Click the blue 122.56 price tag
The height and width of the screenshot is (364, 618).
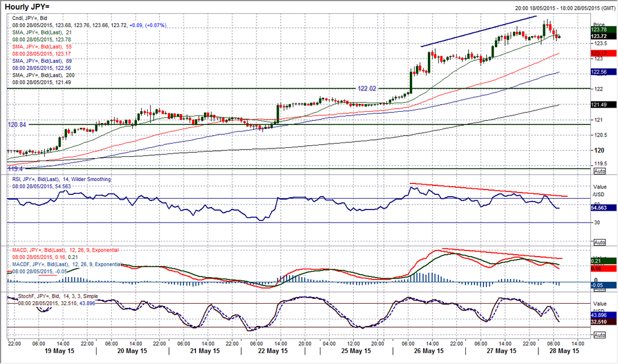click(604, 72)
